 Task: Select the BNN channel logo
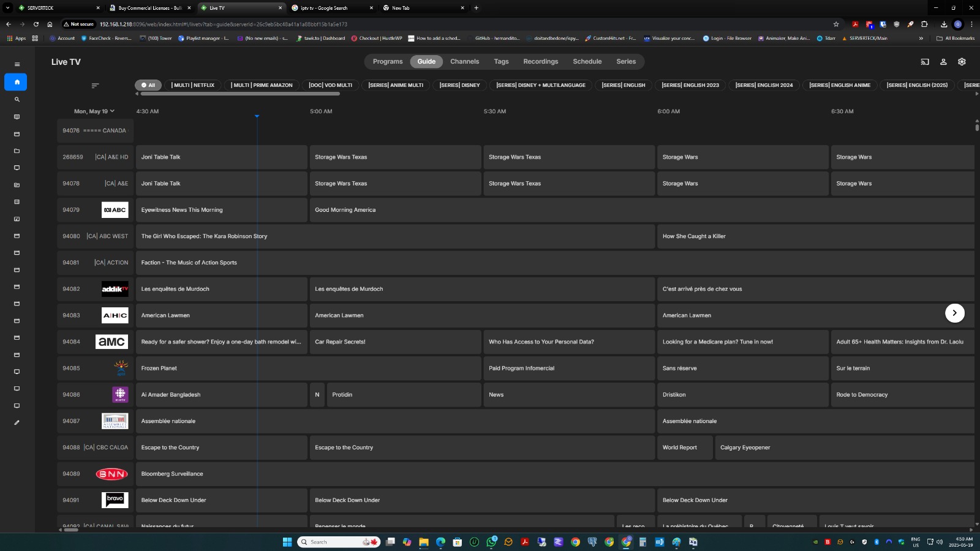[x=111, y=474]
